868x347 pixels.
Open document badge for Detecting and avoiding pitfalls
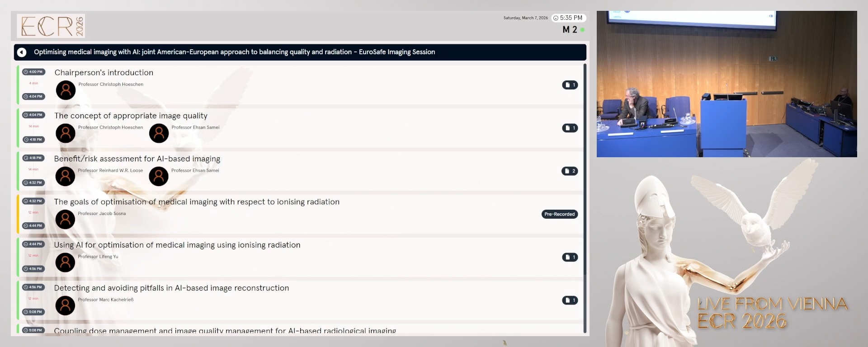pyautogui.click(x=570, y=300)
